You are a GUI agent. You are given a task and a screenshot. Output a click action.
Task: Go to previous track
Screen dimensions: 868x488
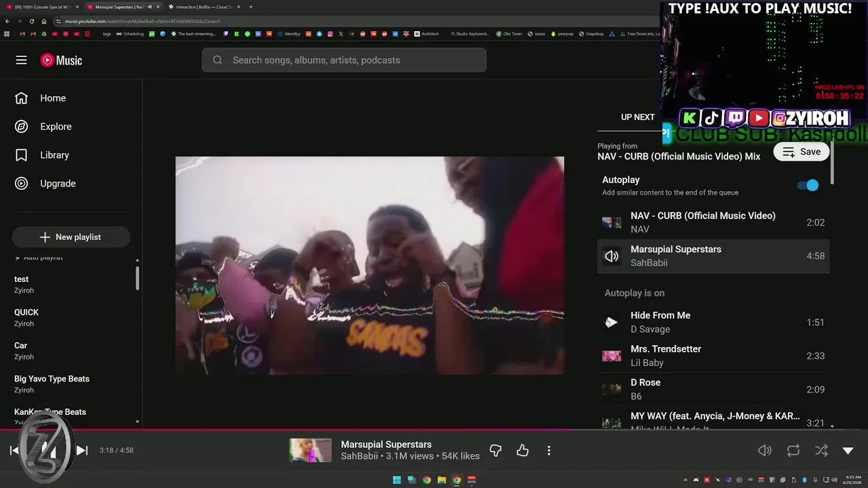click(14, 451)
